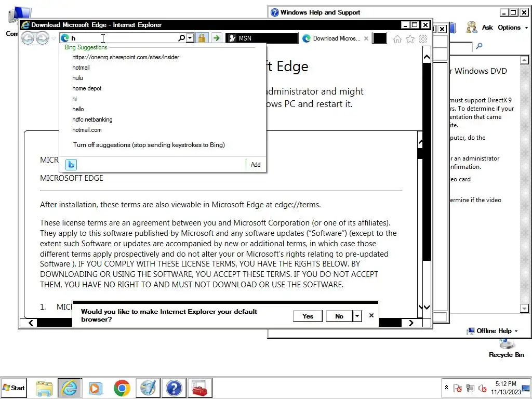
Task: Switch to the MSN tab
Action: click(262, 38)
